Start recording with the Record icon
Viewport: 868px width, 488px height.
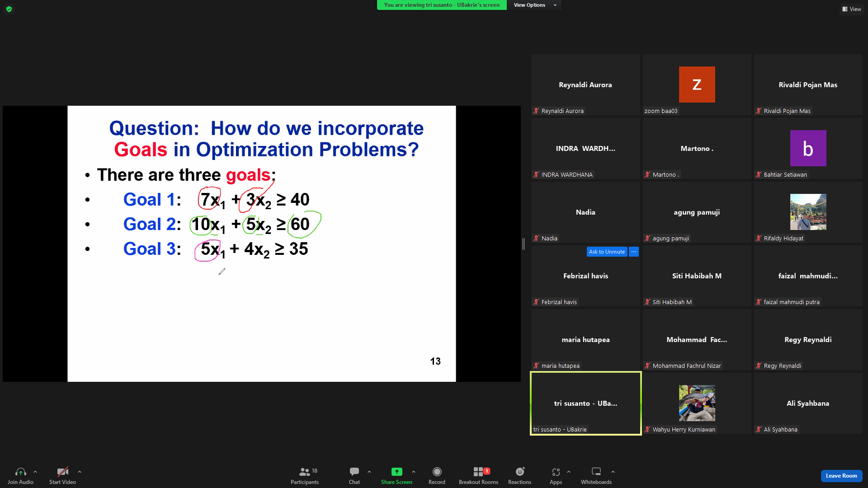437,472
